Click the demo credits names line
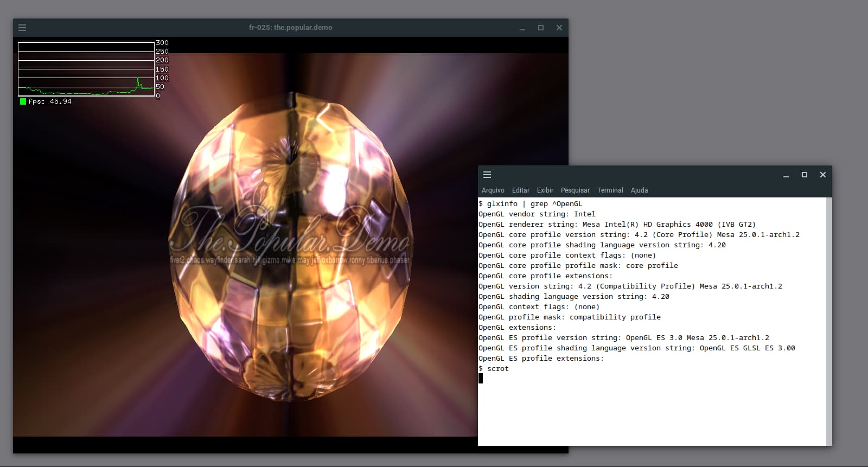Viewport: 868px width, 467px height. coord(290,260)
